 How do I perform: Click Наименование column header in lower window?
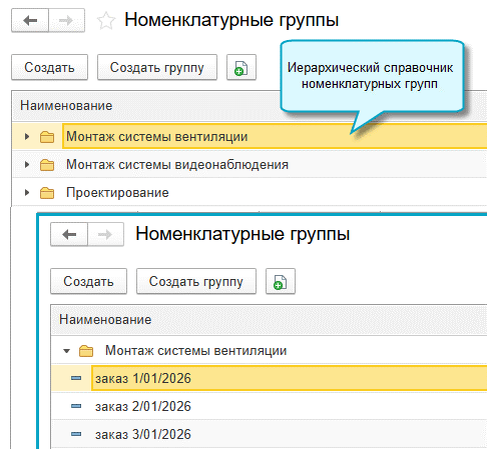tap(105, 320)
